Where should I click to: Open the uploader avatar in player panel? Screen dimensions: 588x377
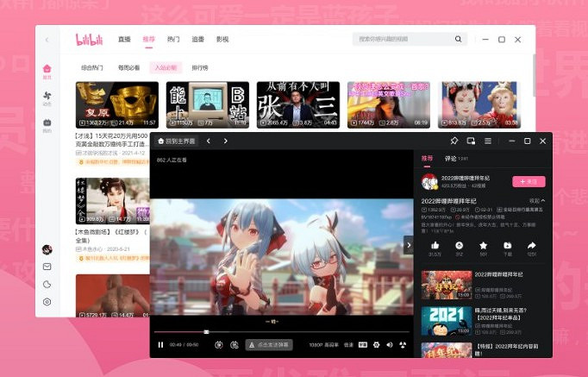point(429,182)
